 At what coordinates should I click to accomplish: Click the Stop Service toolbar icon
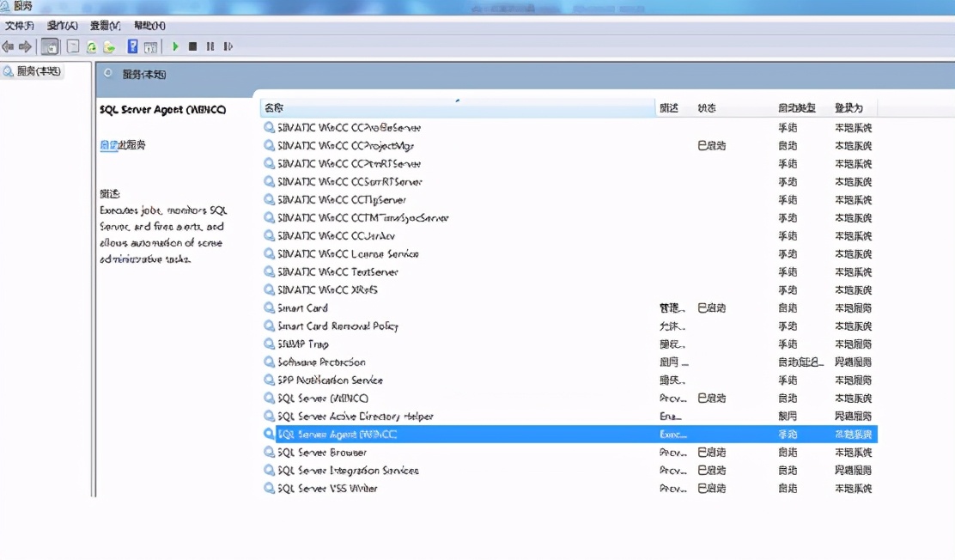click(x=193, y=46)
